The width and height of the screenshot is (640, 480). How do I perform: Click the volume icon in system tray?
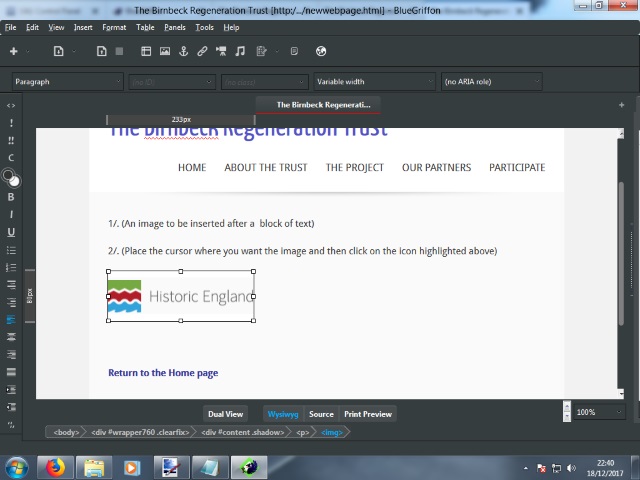click(x=571, y=468)
